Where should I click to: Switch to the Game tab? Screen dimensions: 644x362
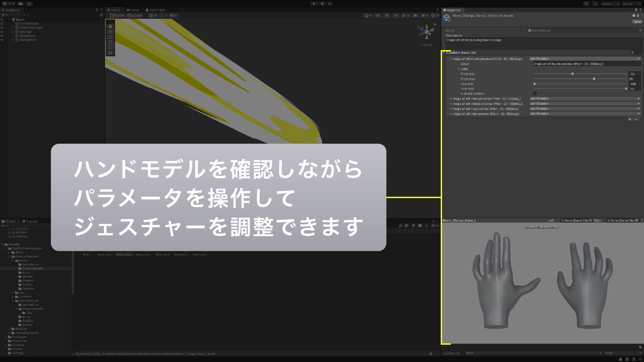click(133, 10)
